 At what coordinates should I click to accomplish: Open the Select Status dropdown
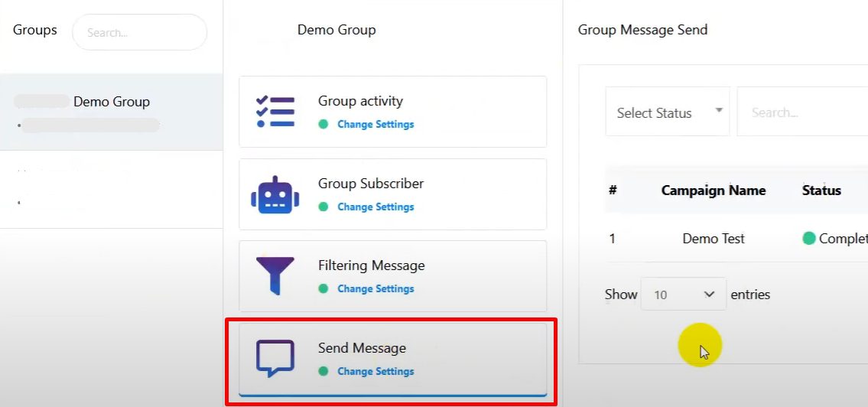[x=667, y=112]
